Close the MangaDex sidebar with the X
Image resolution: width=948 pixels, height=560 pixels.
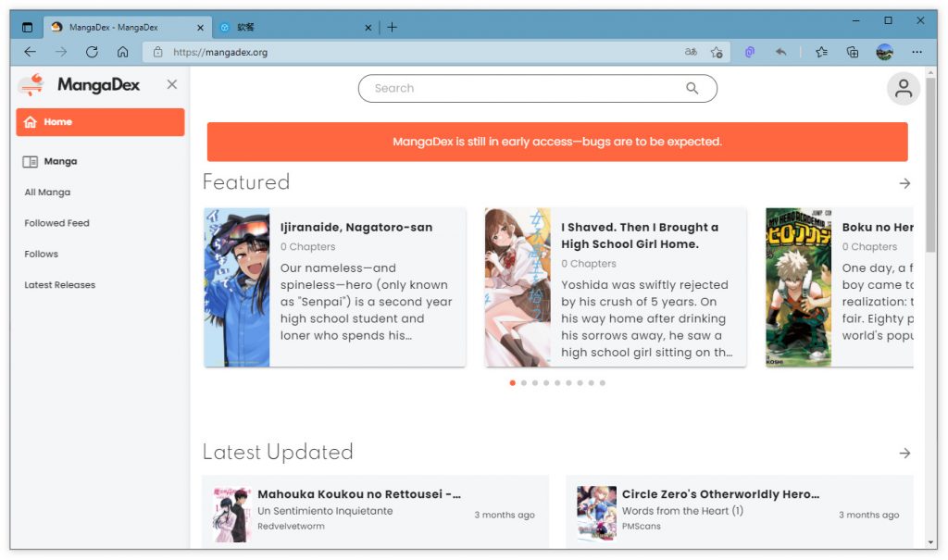[171, 85]
